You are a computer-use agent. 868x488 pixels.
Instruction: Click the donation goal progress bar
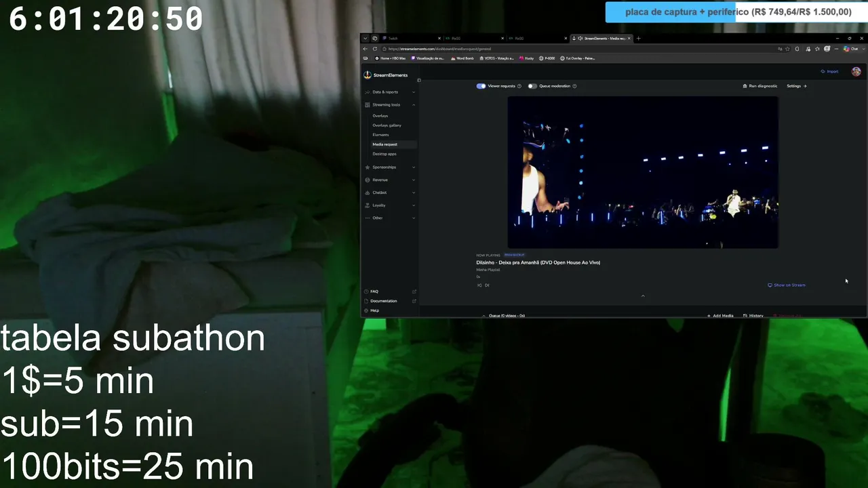(735, 12)
